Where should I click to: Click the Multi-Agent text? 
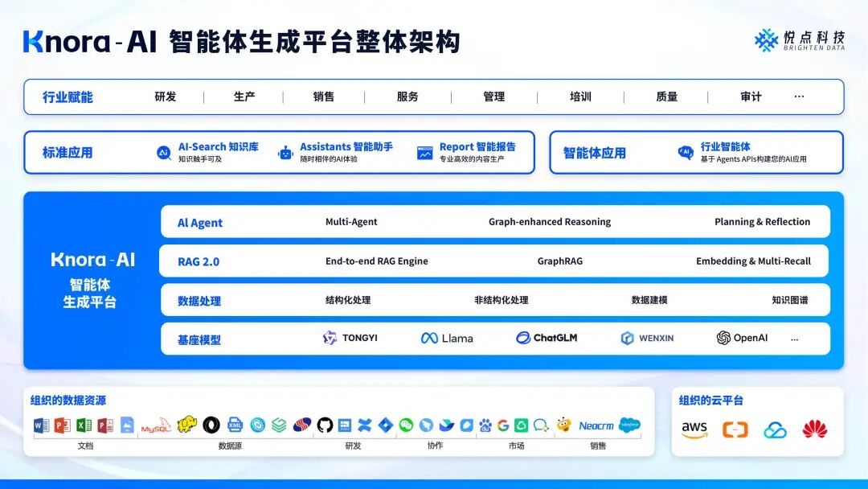[351, 221]
